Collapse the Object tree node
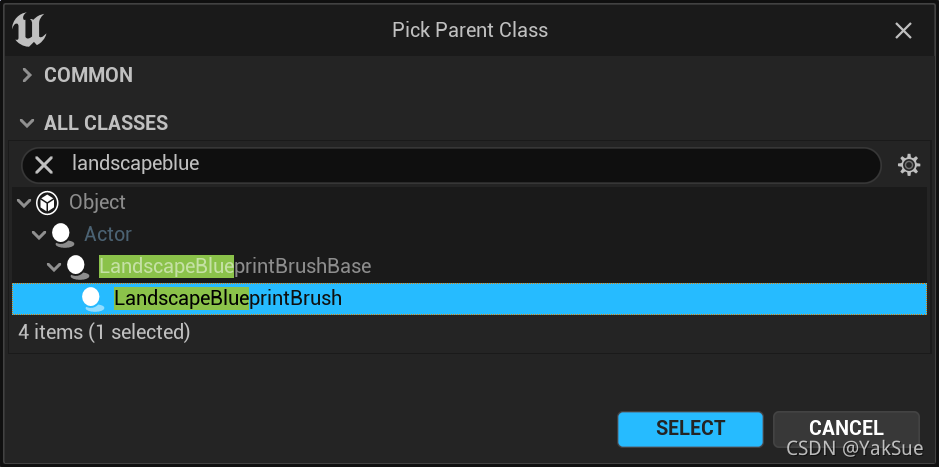This screenshot has width=939, height=467. [x=24, y=203]
